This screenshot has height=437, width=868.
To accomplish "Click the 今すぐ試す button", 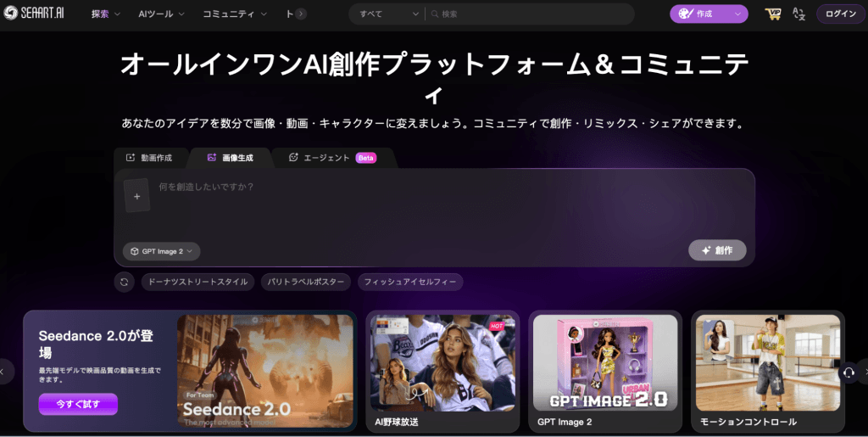I will [78, 404].
